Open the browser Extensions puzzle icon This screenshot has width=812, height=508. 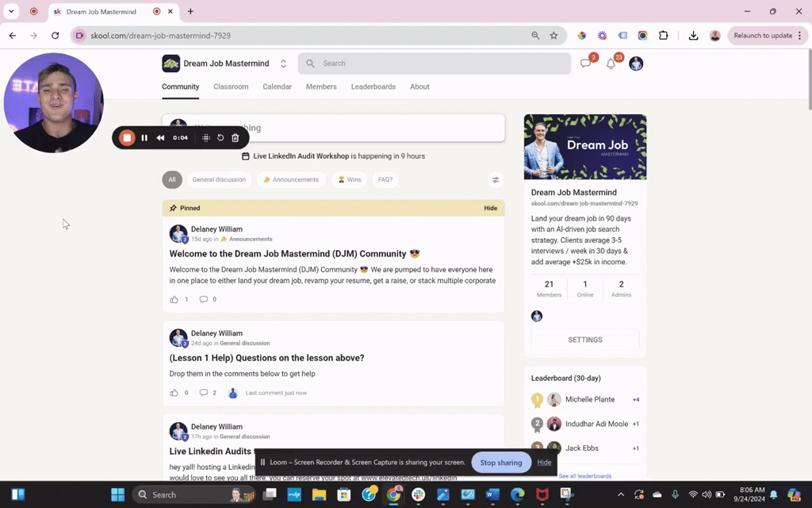[664, 35]
